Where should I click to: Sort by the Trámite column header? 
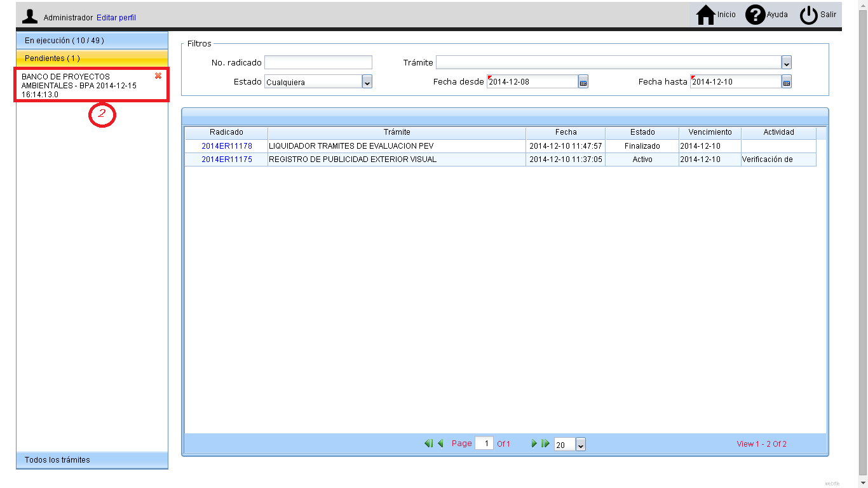click(x=397, y=132)
